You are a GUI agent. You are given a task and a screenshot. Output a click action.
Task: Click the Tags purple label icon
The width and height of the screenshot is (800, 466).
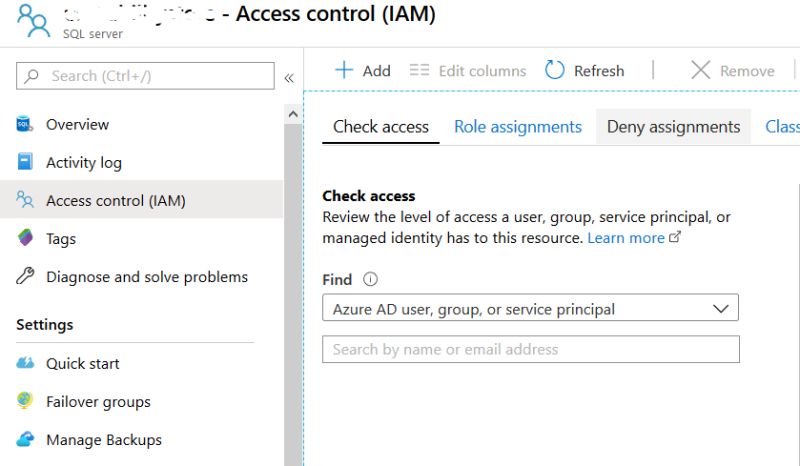pos(24,238)
